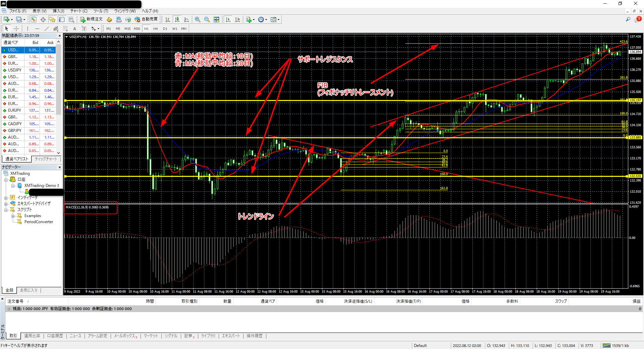Select the text label tool
Screen dimensions: 644x349
click(74, 29)
